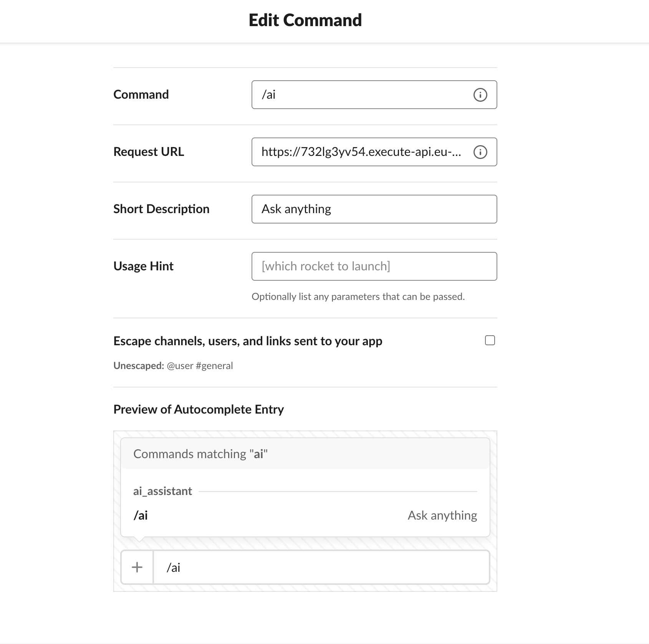649x644 pixels.
Task: Select the bold /ai autocomplete suggestion entry
Action: click(141, 515)
